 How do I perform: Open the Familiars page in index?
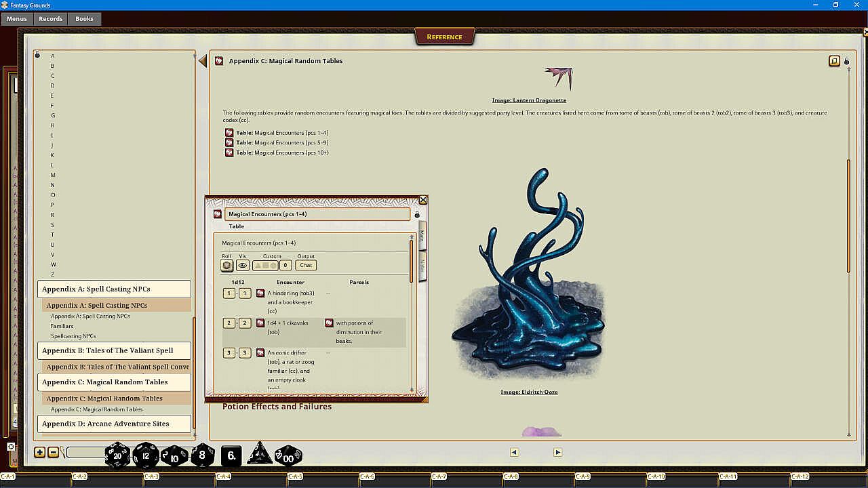tap(62, 326)
